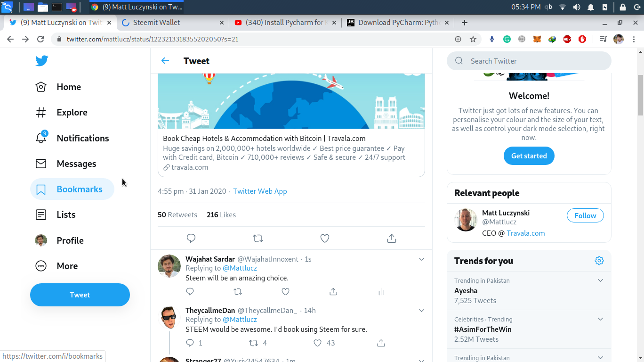
Task: Open TheycallmeDan's tweet options chevron
Action: tap(421, 311)
